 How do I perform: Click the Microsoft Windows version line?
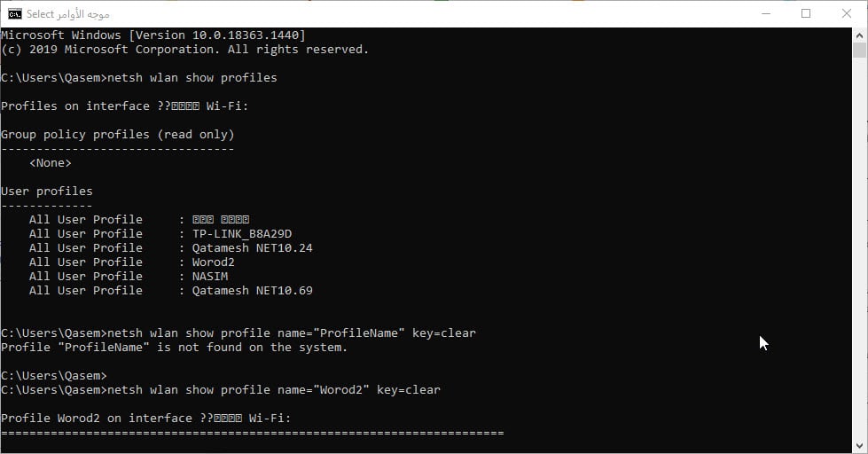pyautogui.click(x=152, y=35)
